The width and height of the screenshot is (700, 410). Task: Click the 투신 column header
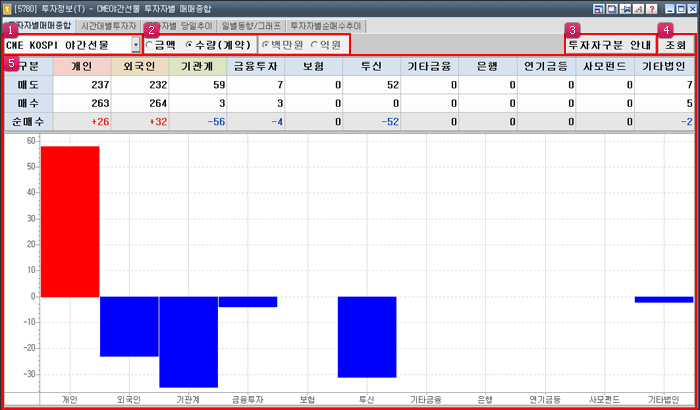pyautogui.click(x=372, y=67)
